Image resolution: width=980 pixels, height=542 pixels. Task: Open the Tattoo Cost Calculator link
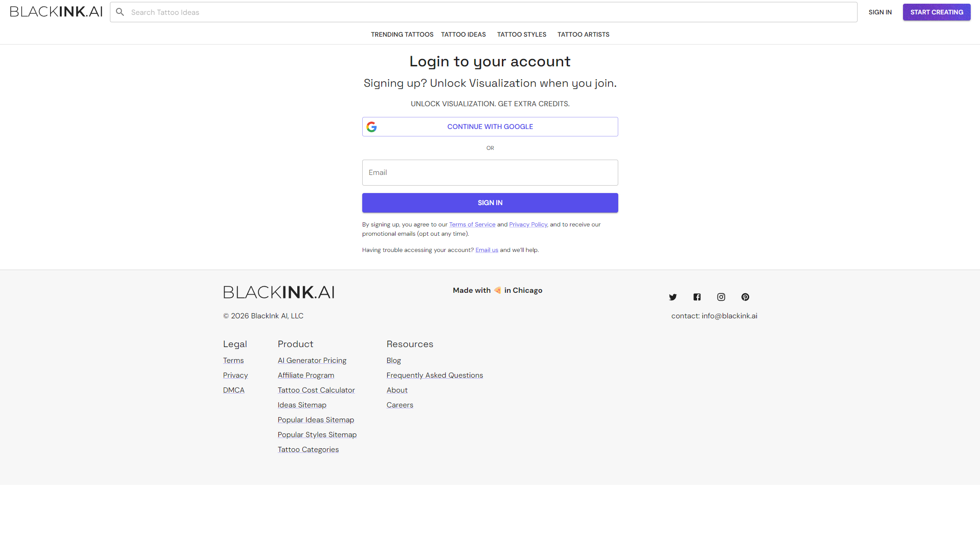pos(316,390)
